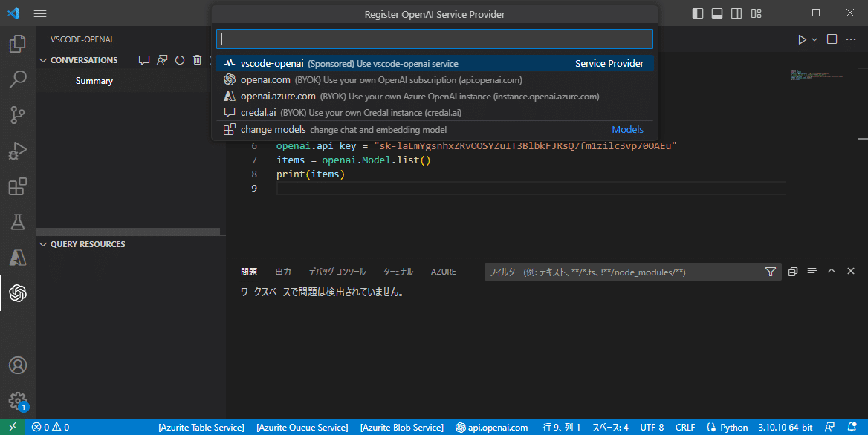
Task: Delete conversations using the trash icon
Action: click(197, 59)
